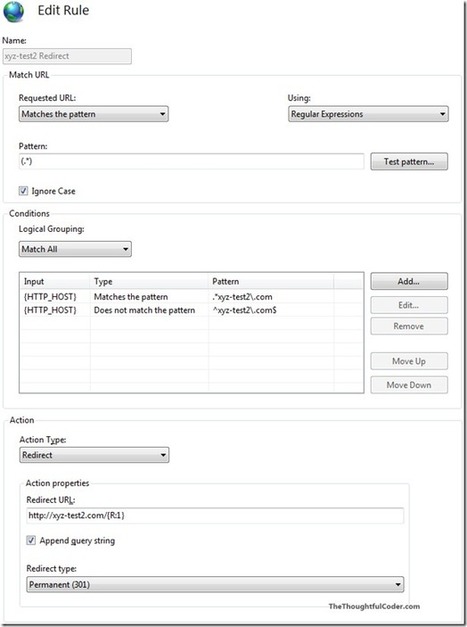Open the Requested URL dropdown

pos(94,114)
